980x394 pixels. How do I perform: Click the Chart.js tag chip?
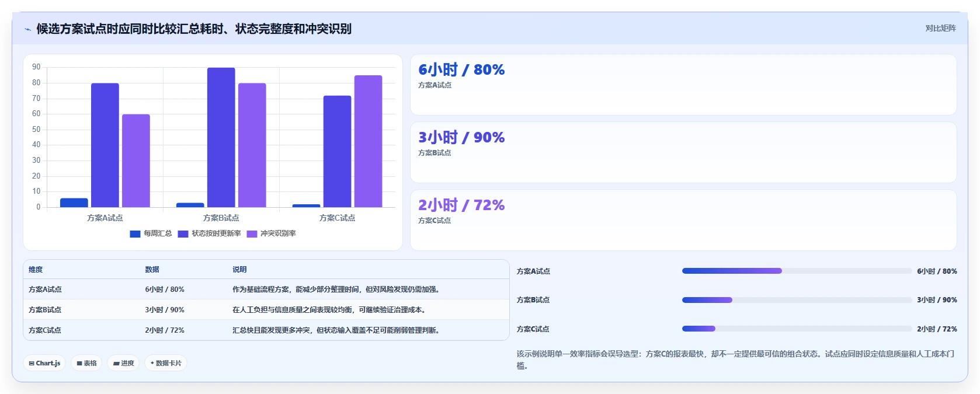click(x=44, y=363)
